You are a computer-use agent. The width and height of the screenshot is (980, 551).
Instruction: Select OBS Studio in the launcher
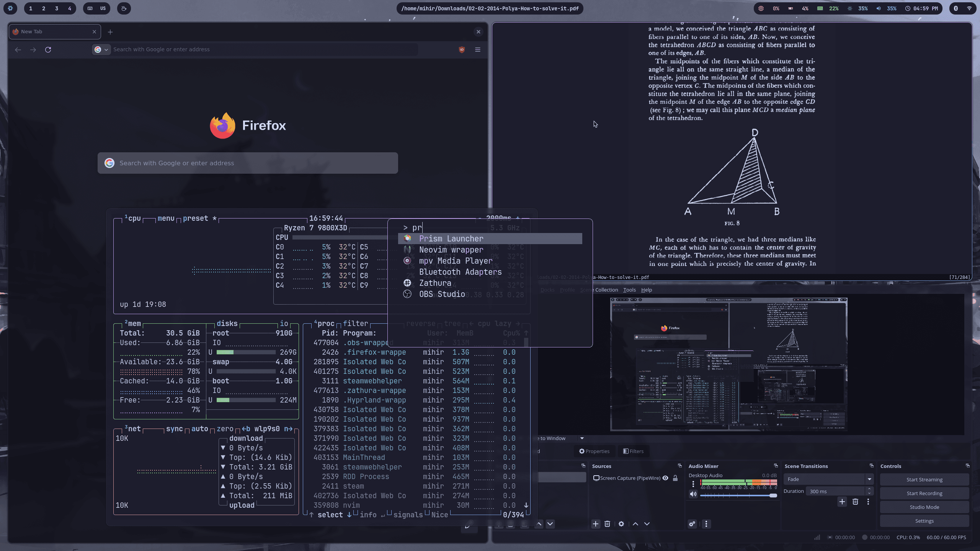click(490, 294)
